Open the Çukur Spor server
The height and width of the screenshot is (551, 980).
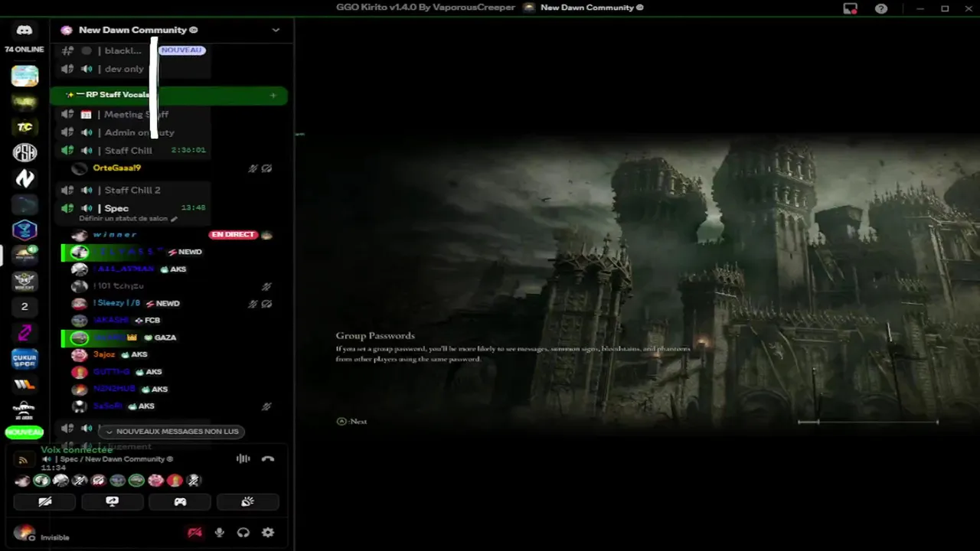click(x=24, y=358)
